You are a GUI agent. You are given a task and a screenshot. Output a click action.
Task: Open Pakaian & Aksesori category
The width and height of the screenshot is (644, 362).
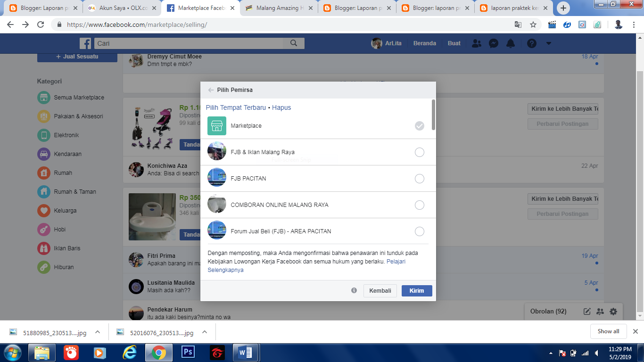coord(70,116)
